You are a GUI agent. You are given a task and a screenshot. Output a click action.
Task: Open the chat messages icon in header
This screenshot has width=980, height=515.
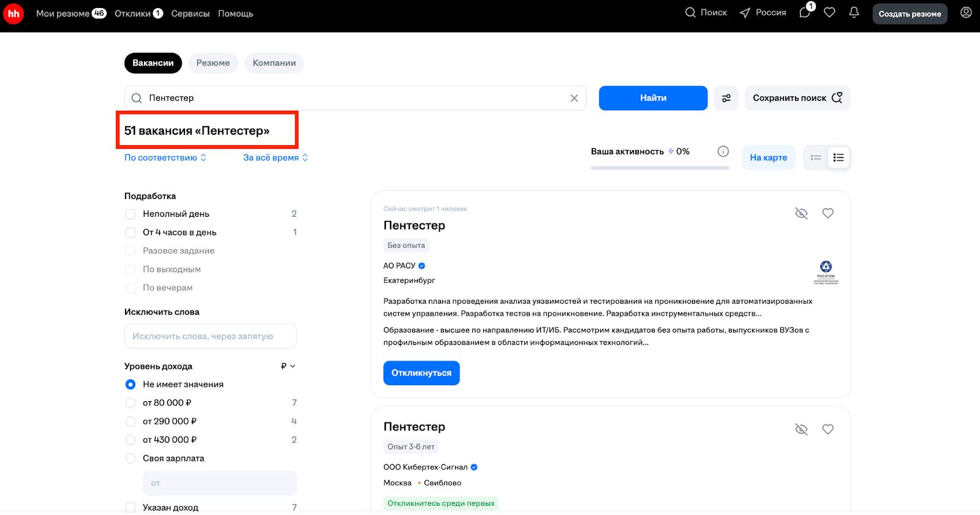pyautogui.click(x=805, y=13)
